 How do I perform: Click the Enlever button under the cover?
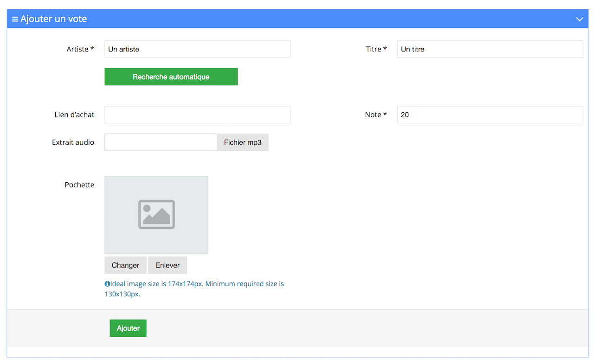point(168,265)
